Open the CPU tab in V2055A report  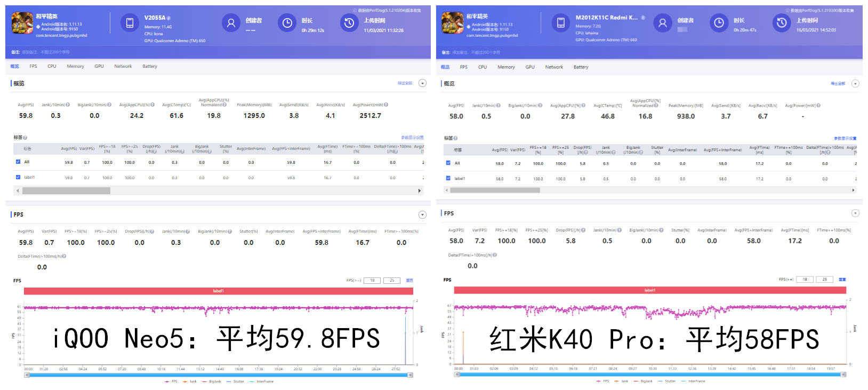[x=52, y=66]
